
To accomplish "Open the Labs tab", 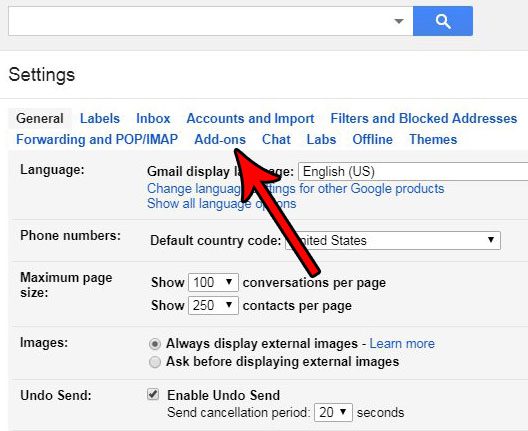I will coord(321,139).
